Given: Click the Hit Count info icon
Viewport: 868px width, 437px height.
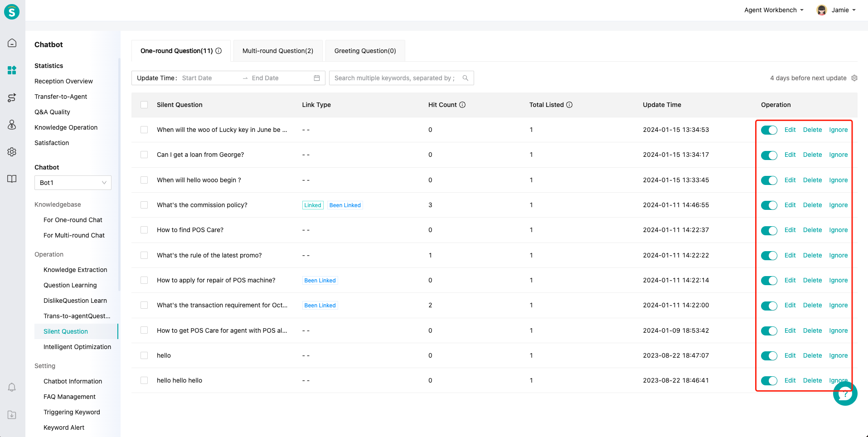Looking at the screenshot, I should click(x=462, y=105).
